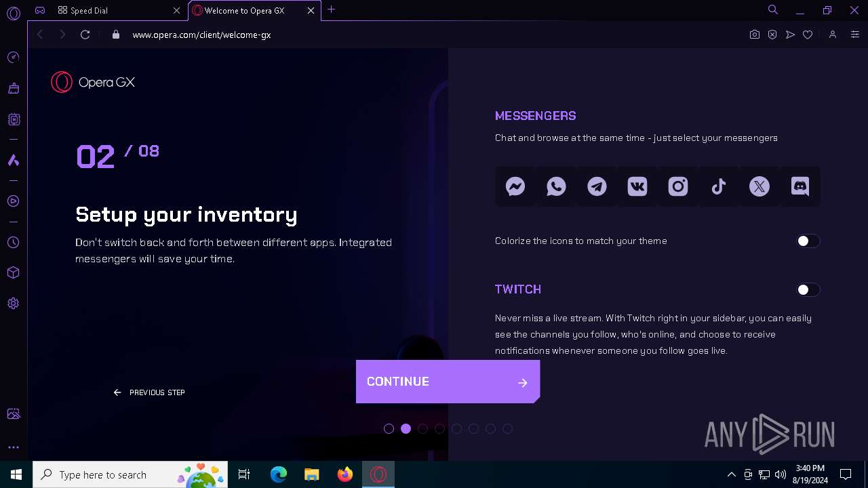868x488 pixels.
Task: Open the search tabs magnifier icon
Action: pos(772,9)
